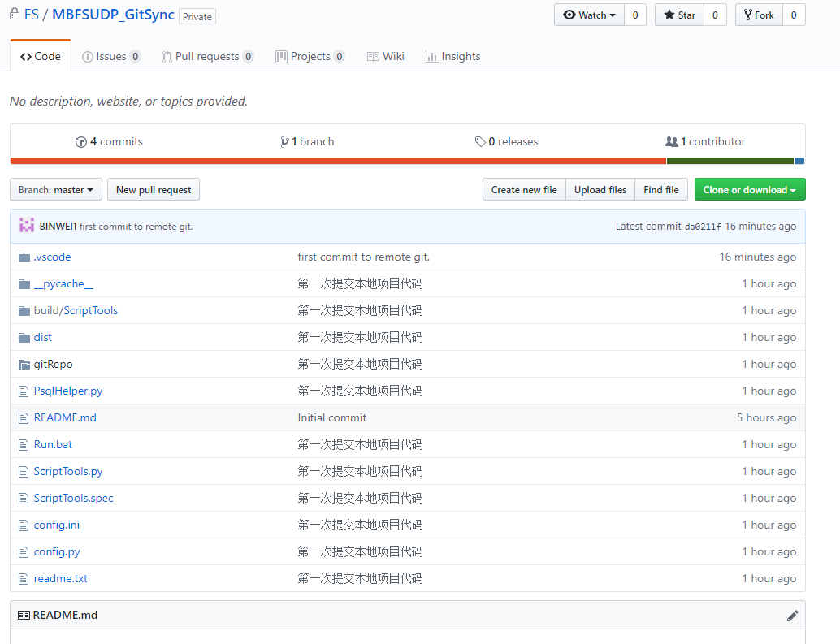840x644 pixels.
Task: Click the README.md row file icon
Action: click(24, 418)
